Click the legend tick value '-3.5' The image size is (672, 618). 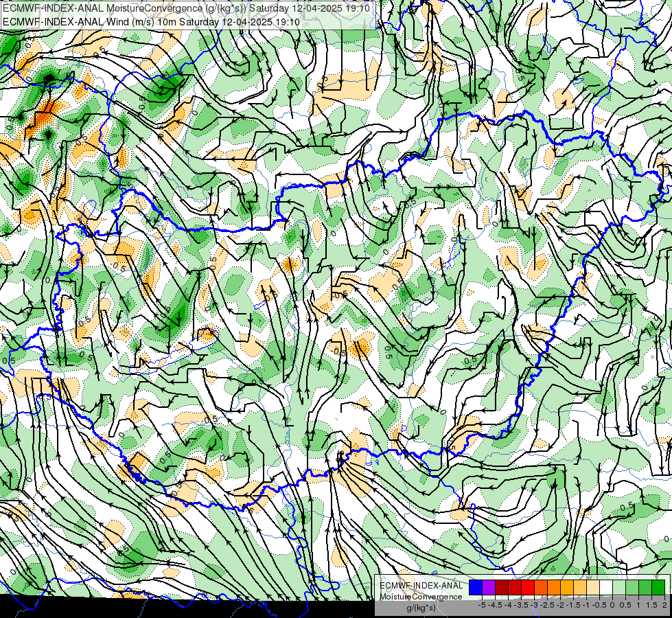pos(521,605)
